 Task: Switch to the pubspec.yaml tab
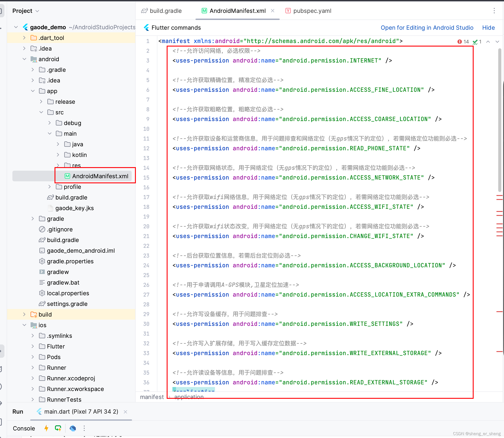click(x=309, y=11)
